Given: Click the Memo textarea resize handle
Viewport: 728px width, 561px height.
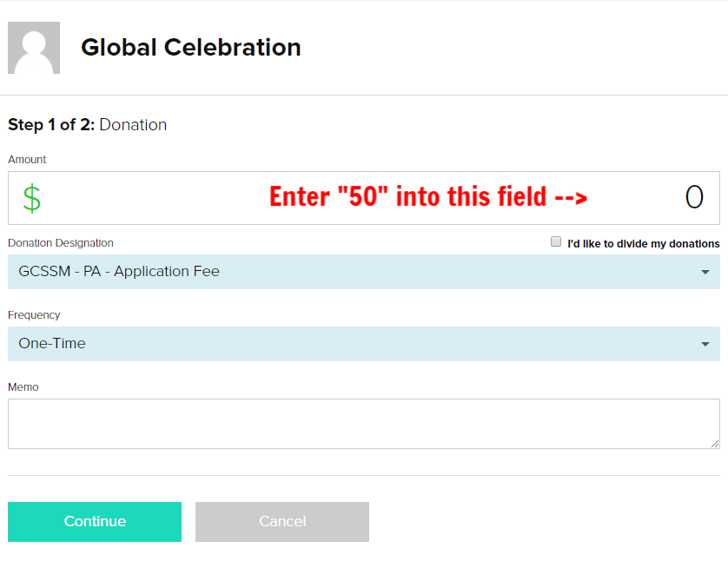Looking at the screenshot, I should (x=715, y=444).
